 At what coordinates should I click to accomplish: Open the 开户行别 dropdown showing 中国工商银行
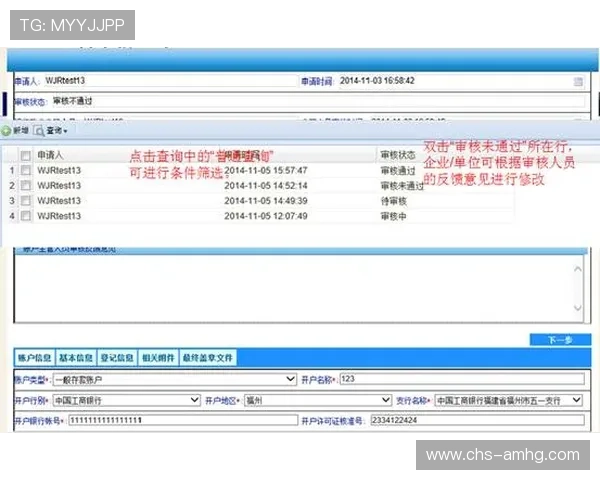click(x=127, y=400)
